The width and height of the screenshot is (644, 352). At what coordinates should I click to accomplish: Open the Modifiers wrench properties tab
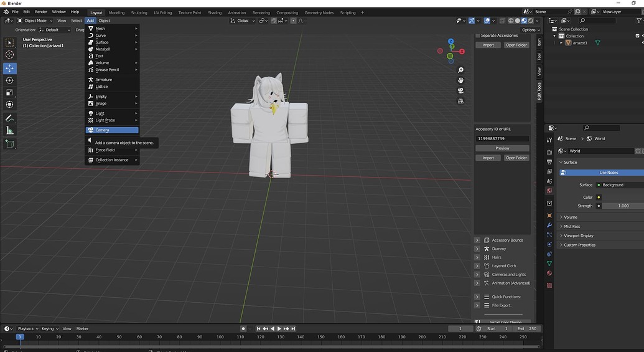(x=549, y=225)
